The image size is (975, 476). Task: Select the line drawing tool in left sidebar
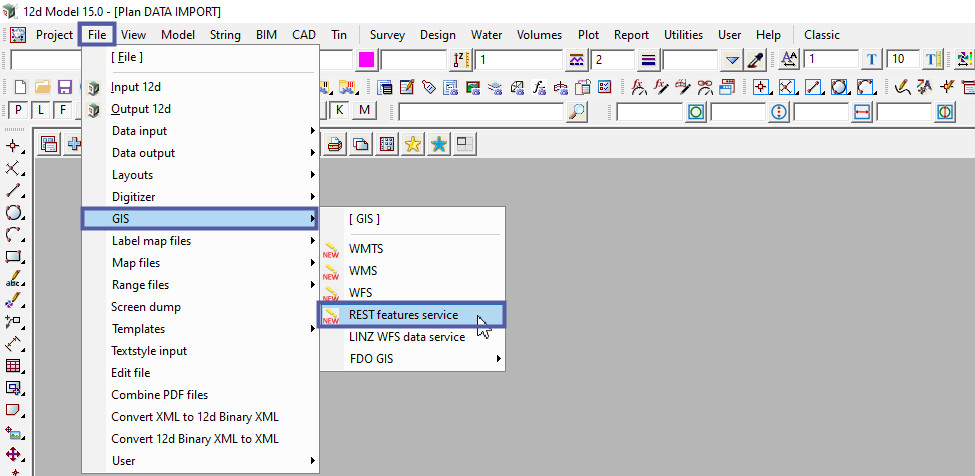13,191
